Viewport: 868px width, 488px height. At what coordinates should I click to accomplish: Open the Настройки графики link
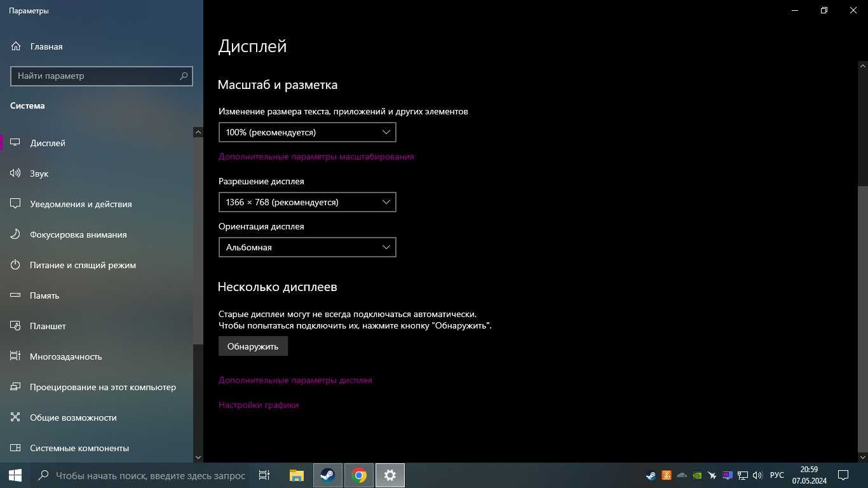coord(259,405)
